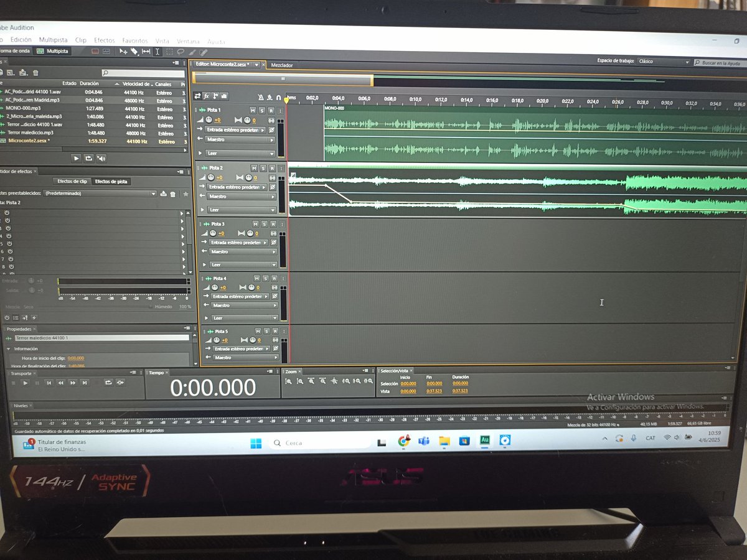
Task: Click taskbar search box 'Cerca'
Action: [319, 443]
